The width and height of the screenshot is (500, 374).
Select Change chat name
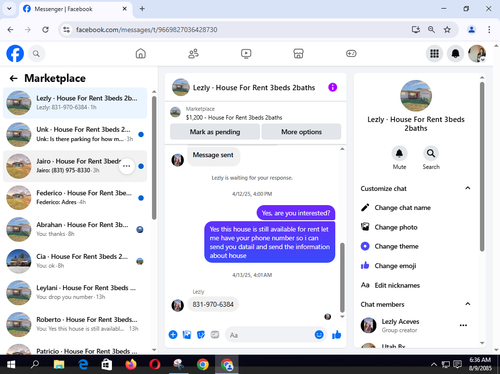point(402,208)
